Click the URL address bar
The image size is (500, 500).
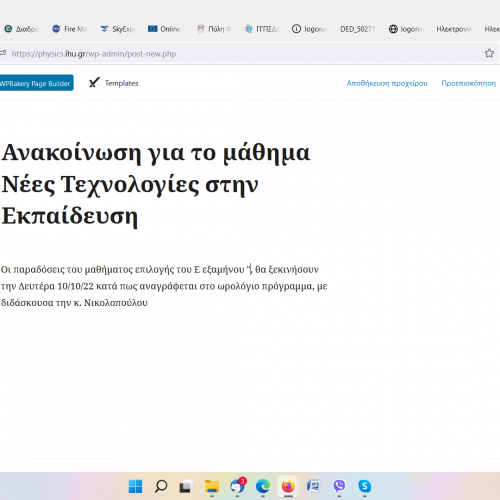coord(247,54)
